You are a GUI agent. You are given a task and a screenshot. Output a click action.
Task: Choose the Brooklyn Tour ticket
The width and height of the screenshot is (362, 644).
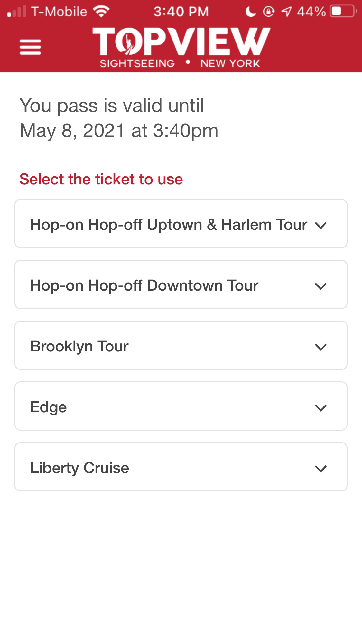181,345
